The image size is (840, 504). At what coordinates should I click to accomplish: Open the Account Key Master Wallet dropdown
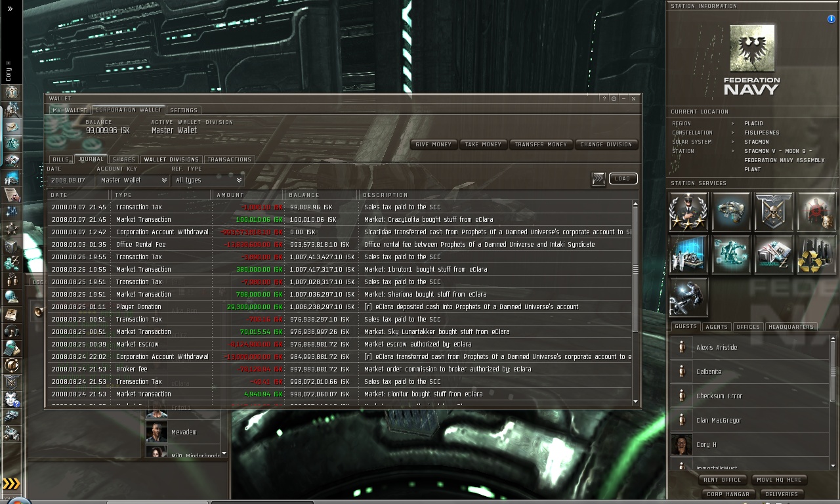click(133, 180)
